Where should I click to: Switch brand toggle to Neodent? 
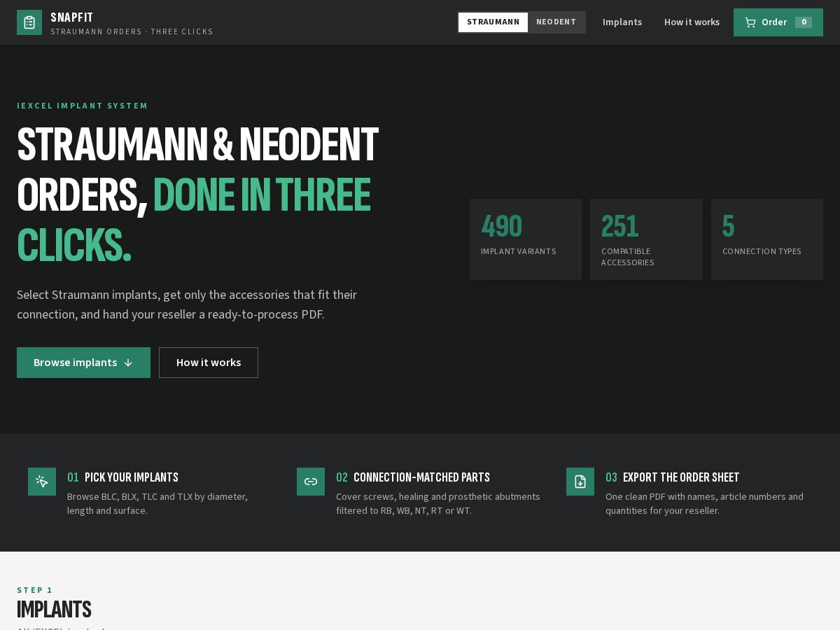556,22
